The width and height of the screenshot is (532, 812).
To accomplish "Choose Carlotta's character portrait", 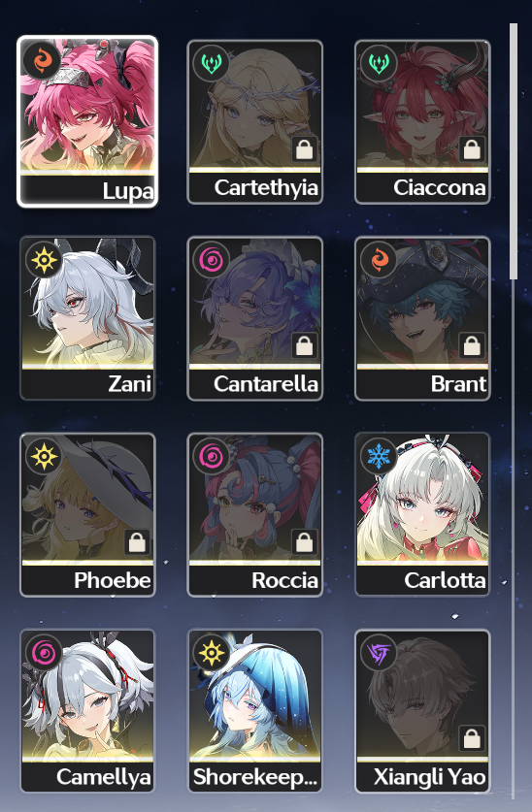I will pos(422,514).
